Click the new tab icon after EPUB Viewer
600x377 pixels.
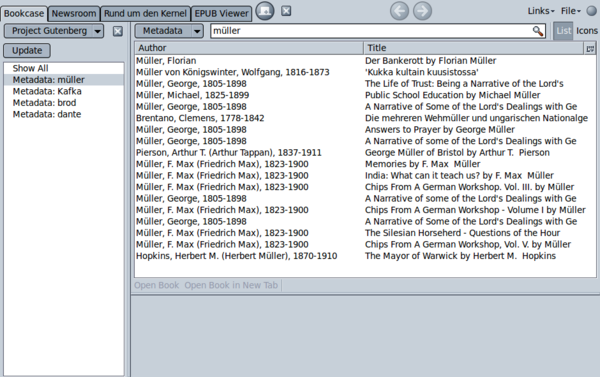pos(265,11)
